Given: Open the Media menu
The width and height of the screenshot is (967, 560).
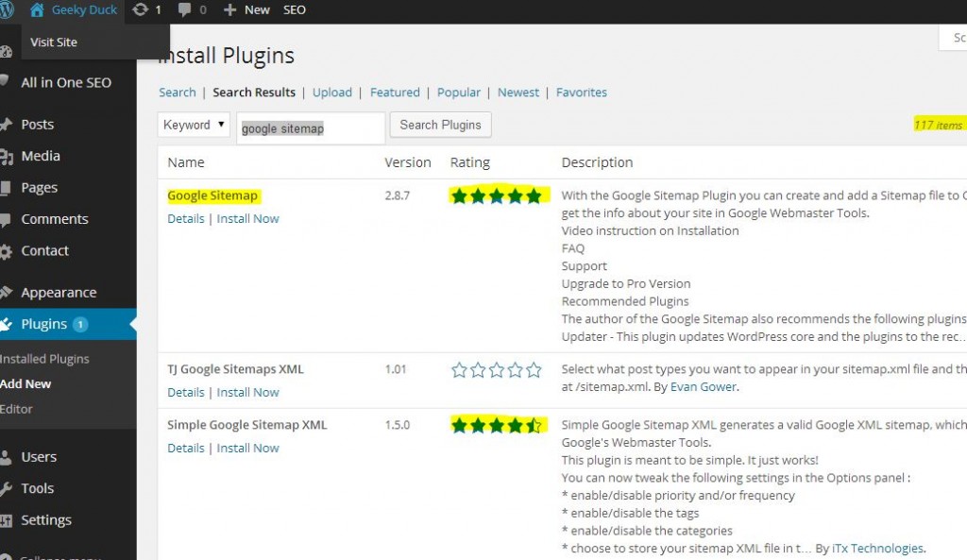Looking at the screenshot, I should [x=41, y=156].
